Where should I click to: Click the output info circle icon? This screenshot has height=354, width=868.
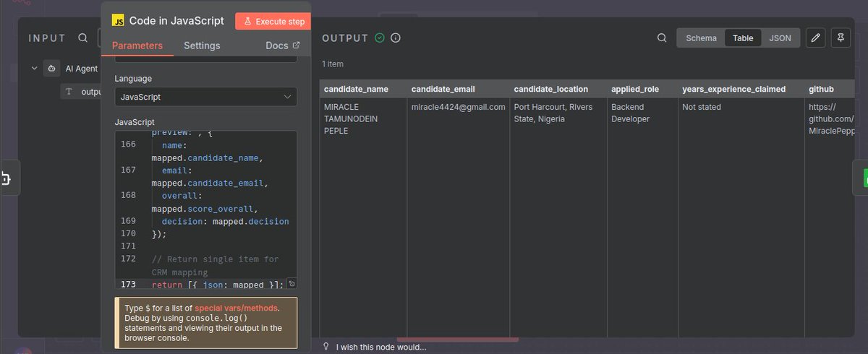coord(396,38)
